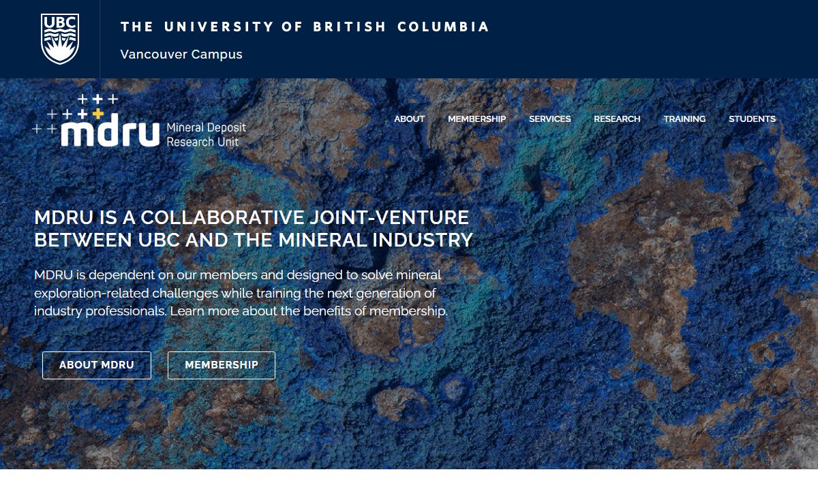Open the Training menu
Image resolution: width=818 pixels, height=504 pixels.
(x=684, y=119)
